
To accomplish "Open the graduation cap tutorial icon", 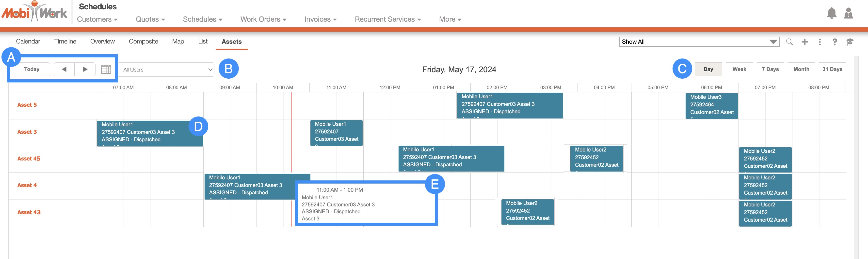I will click(x=850, y=42).
